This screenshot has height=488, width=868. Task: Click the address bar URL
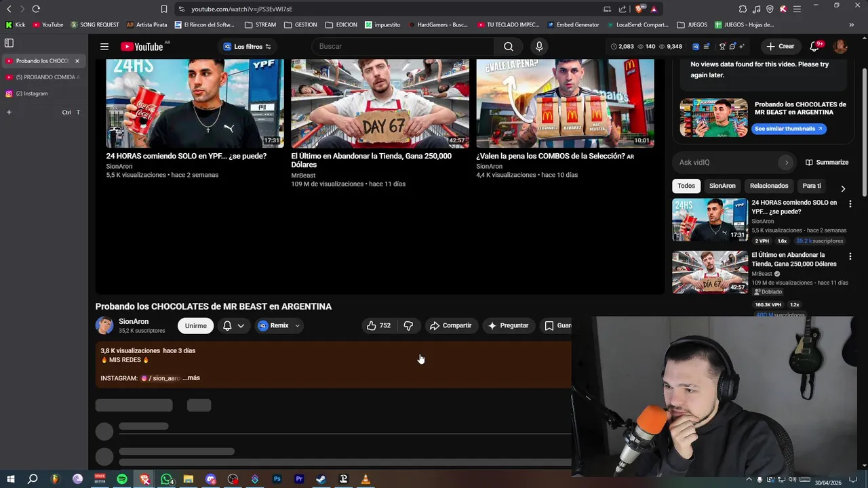[241, 9]
